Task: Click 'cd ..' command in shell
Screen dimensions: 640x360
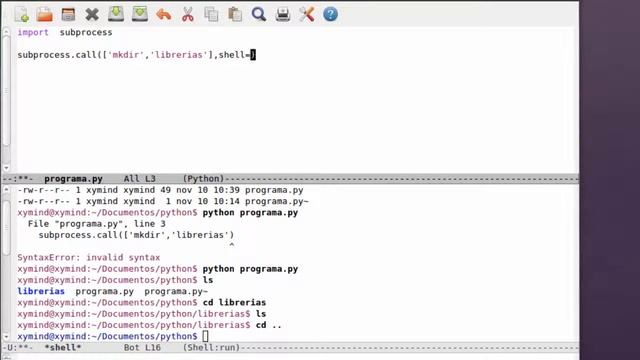Action: 269,325
